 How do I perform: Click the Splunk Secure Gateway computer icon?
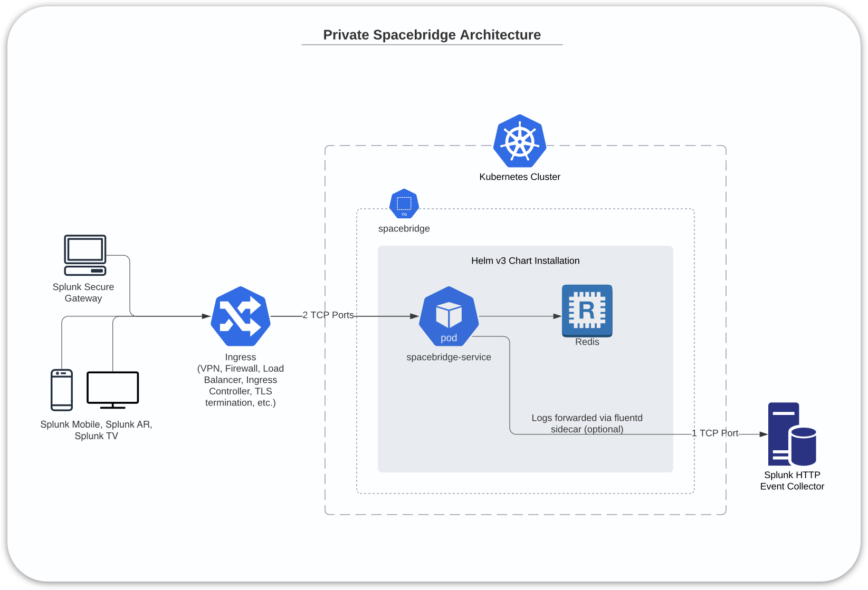pyautogui.click(x=85, y=255)
